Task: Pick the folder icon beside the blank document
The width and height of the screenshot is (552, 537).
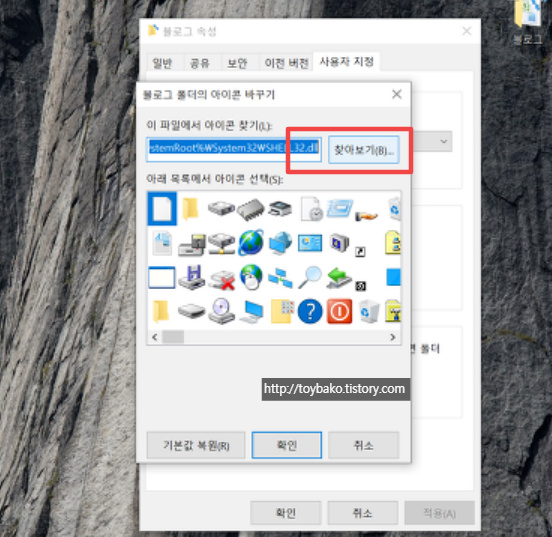Action: coord(190,209)
